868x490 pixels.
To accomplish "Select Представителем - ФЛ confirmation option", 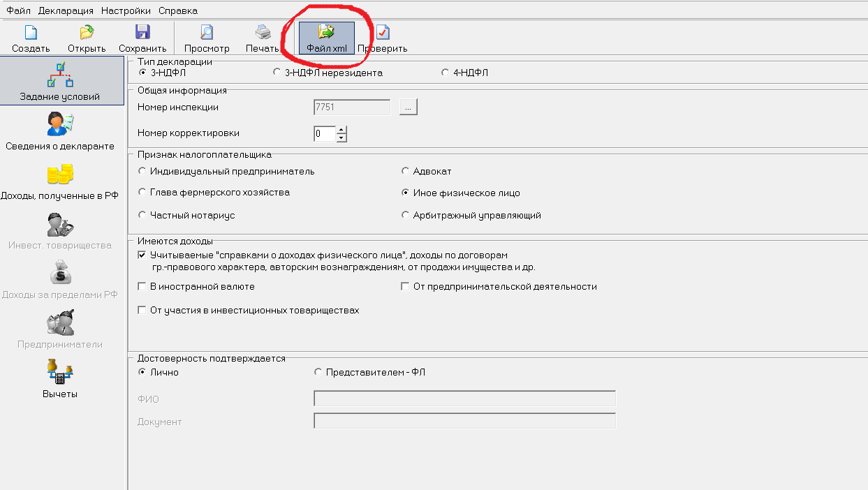I will [318, 373].
